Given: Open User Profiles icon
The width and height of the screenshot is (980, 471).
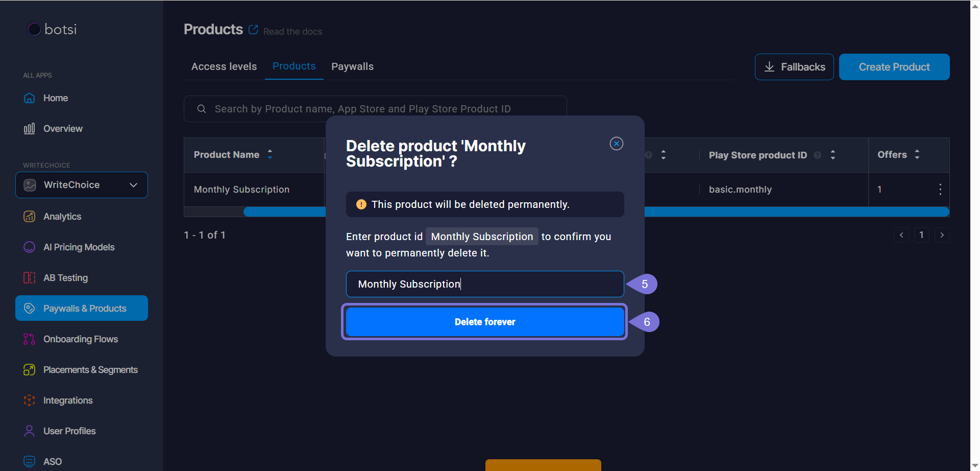Looking at the screenshot, I should 30,431.
